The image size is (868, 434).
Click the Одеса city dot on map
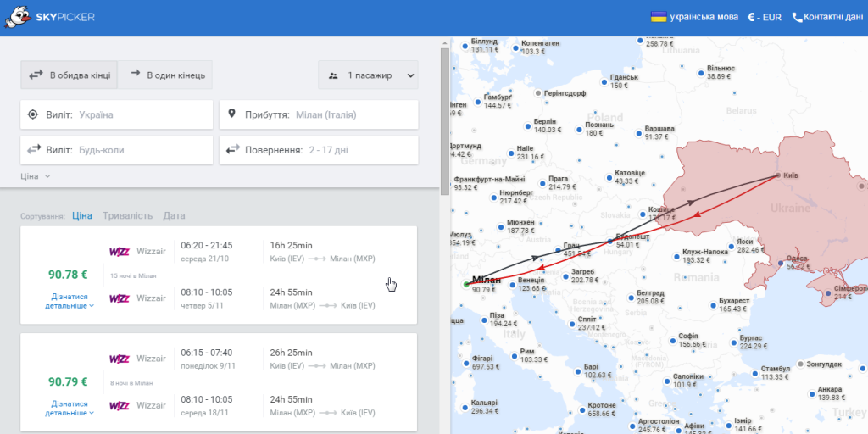click(781, 263)
